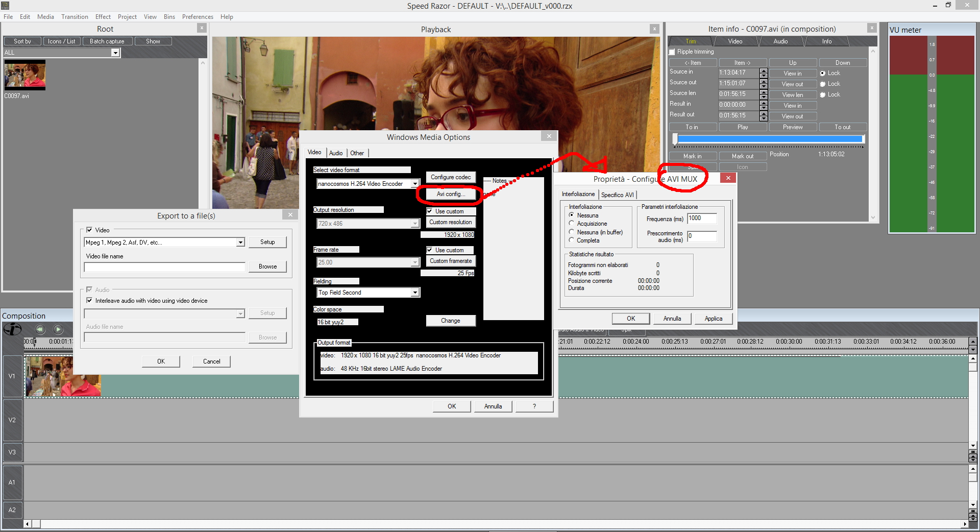The width and height of the screenshot is (980, 532).
Task: Toggle Use custom checkbox for output resolution
Action: [x=430, y=211]
